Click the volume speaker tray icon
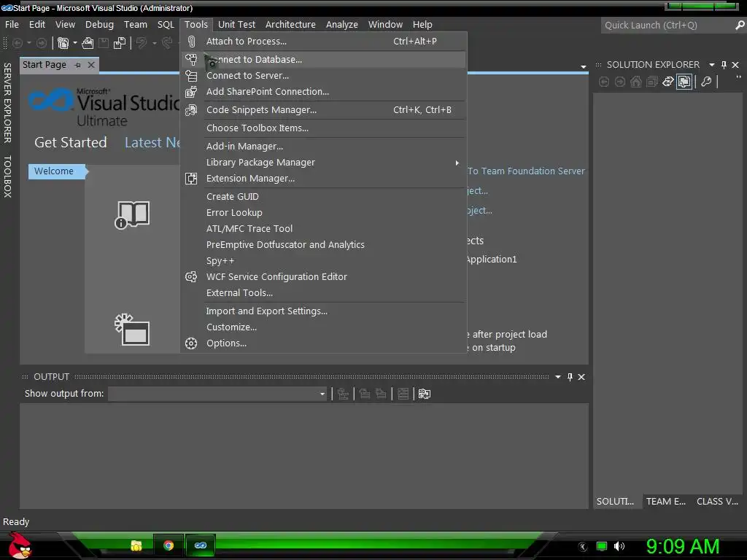The height and width of the screenshot is (560, 747). coord(619,546)
